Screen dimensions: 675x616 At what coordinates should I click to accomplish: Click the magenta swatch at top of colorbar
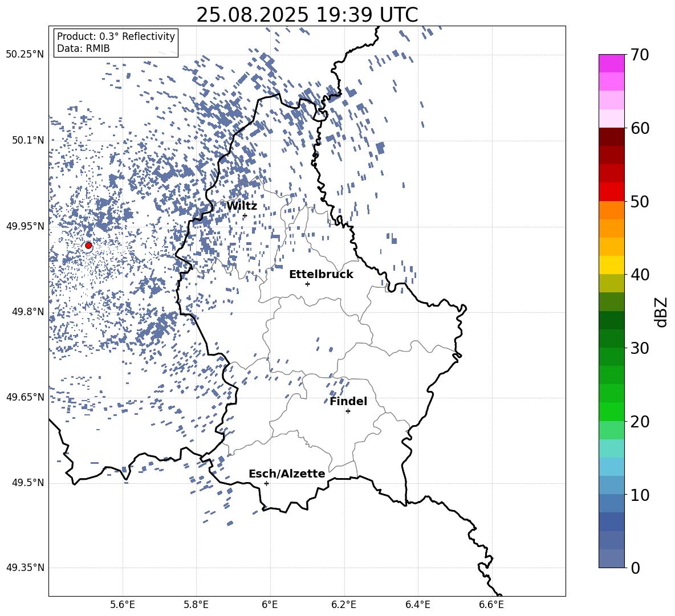pos(611,63)
